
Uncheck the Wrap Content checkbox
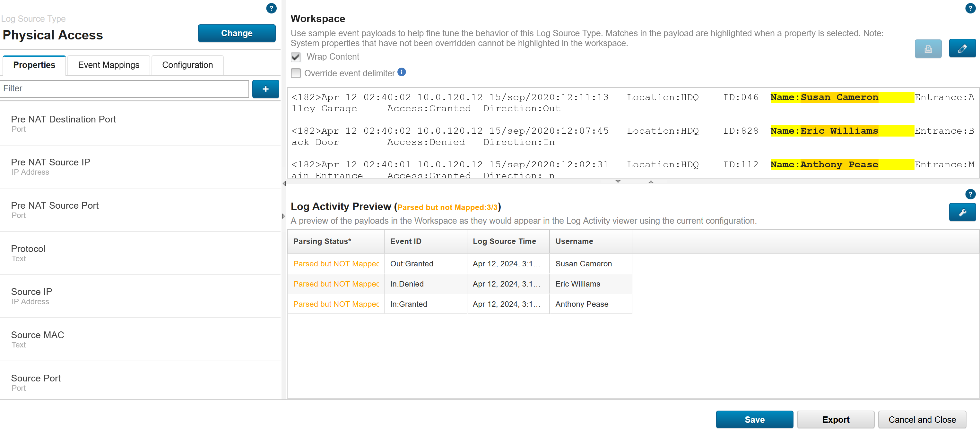[296, 57]
